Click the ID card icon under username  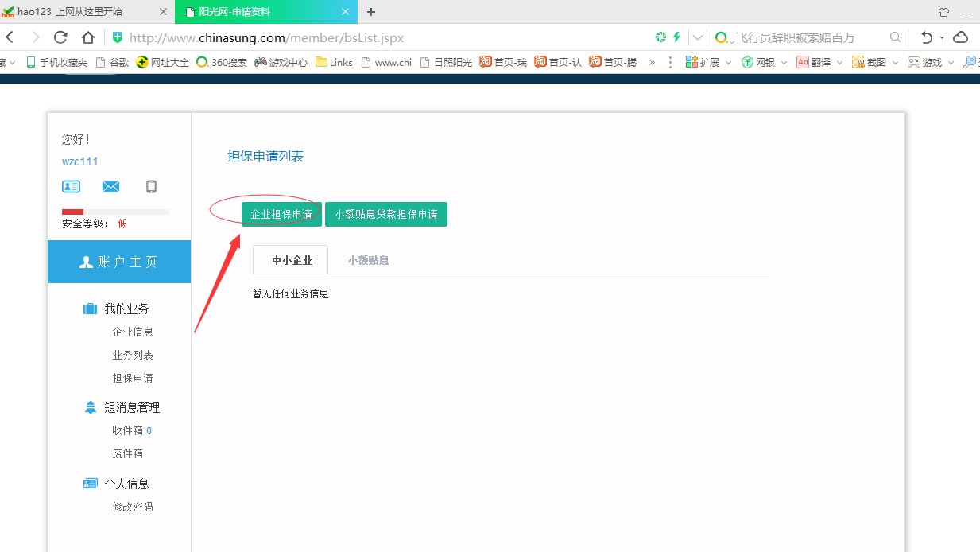(71, 187)
